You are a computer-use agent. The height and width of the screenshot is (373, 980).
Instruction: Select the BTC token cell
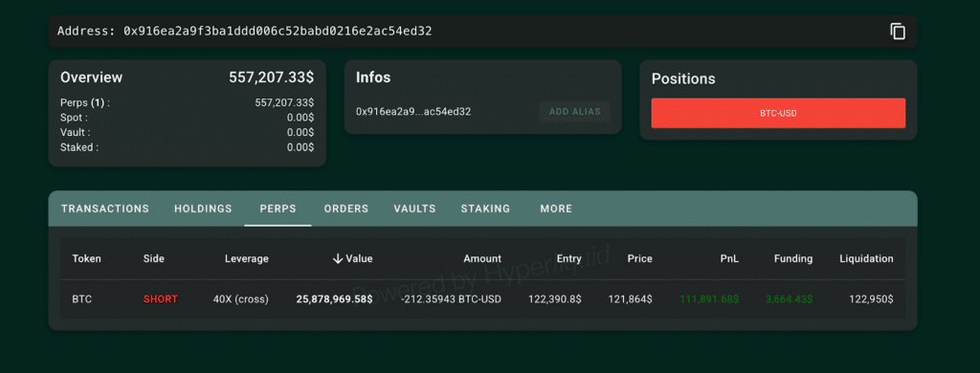point(82,299)
